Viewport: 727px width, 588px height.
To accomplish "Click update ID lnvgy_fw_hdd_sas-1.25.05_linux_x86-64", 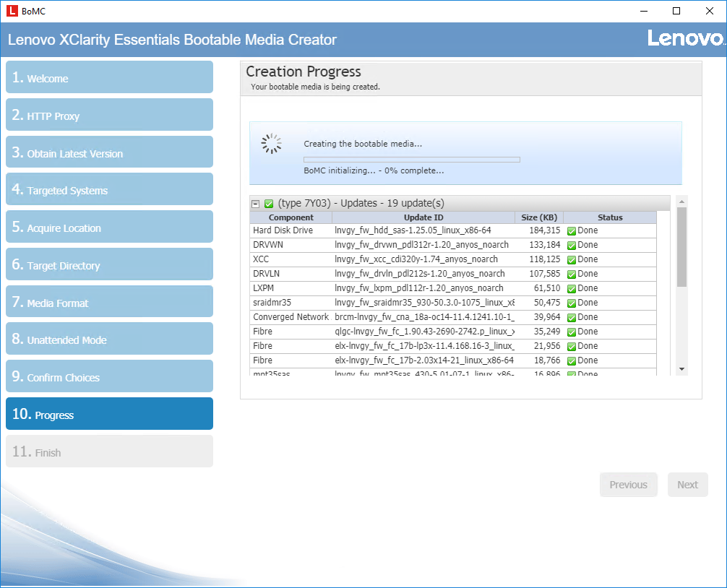I will pos(413,230).
